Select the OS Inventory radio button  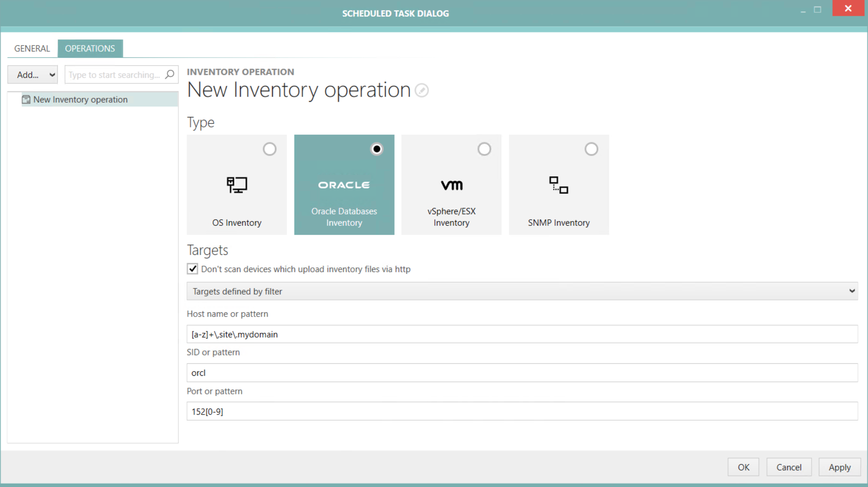270,149
